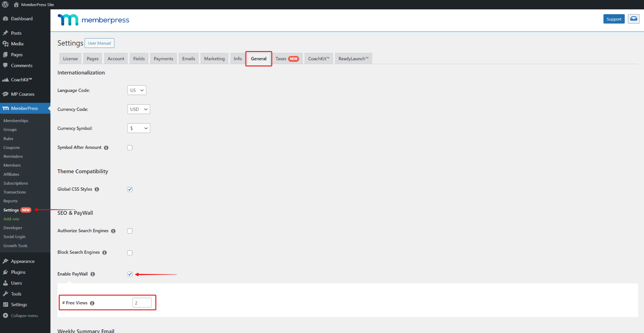Go to Transactions submenu item

tap(14, 192)
